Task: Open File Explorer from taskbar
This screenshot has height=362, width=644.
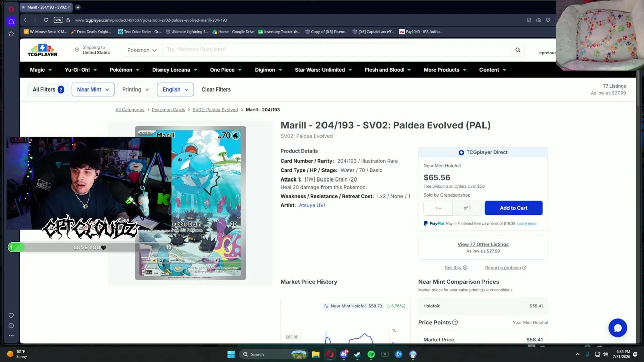Action: pos(315,354)
